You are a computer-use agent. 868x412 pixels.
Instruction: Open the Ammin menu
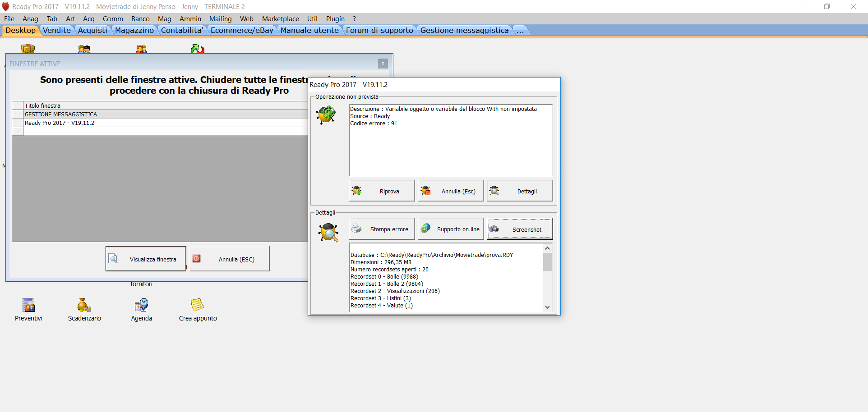point(190,18)
